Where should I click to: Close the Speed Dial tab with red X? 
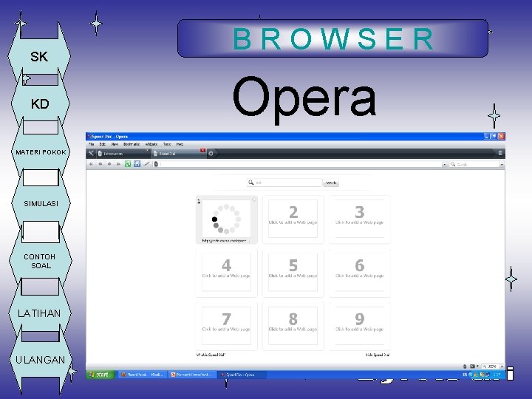(x=202, y=150)
